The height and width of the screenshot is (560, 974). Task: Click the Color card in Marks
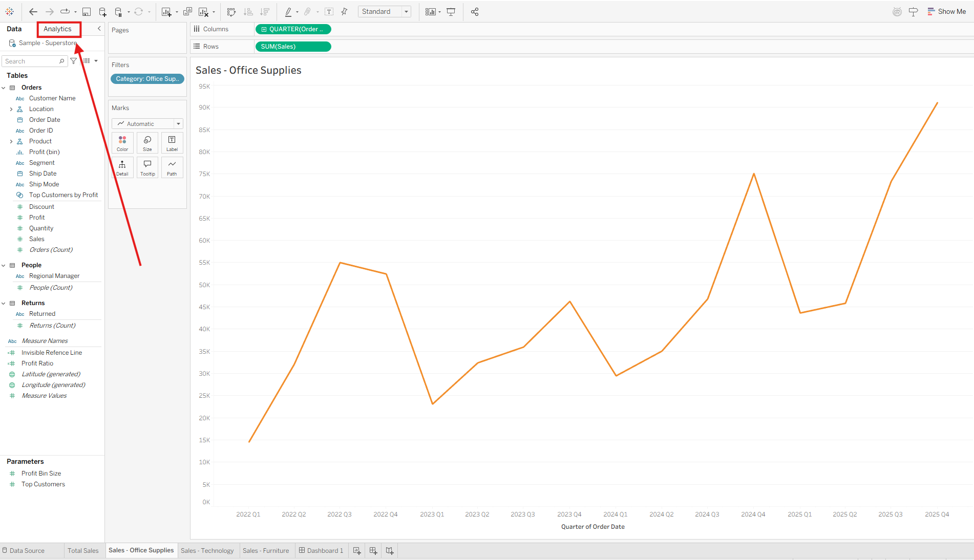(122, 143)
